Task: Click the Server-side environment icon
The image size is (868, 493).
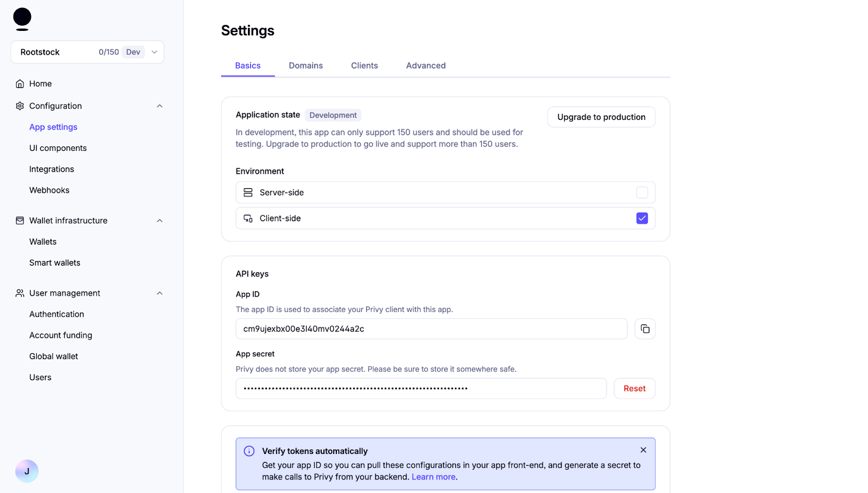Action: point(248,192)
